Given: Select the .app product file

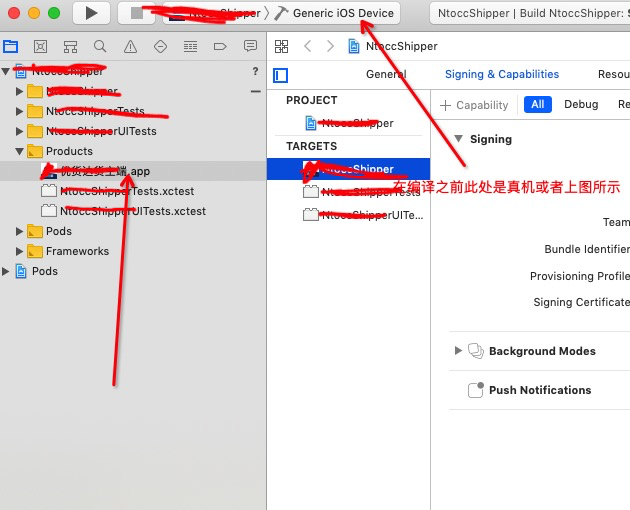Looking at the screenshot, I should point(133,171).
